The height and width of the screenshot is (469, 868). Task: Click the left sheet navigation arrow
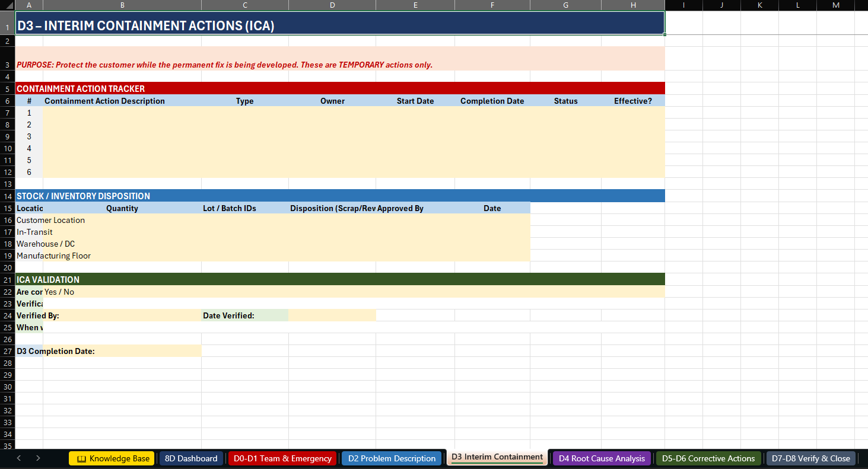tap(18, 458)
